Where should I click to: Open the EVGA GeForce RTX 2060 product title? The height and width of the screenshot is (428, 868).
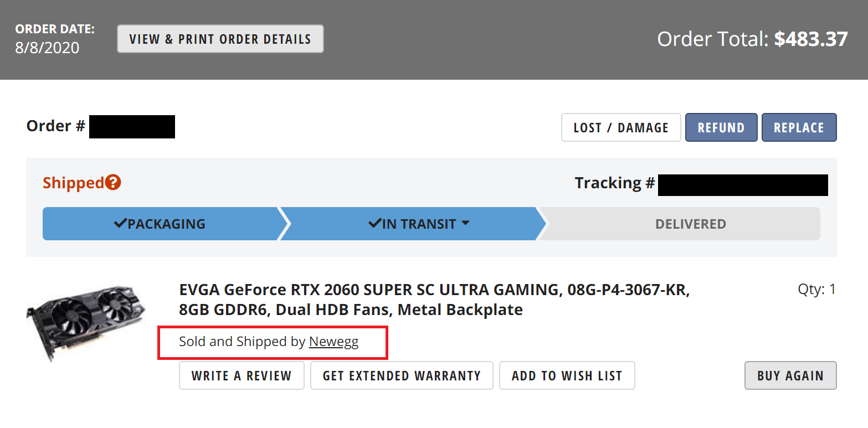434,299
